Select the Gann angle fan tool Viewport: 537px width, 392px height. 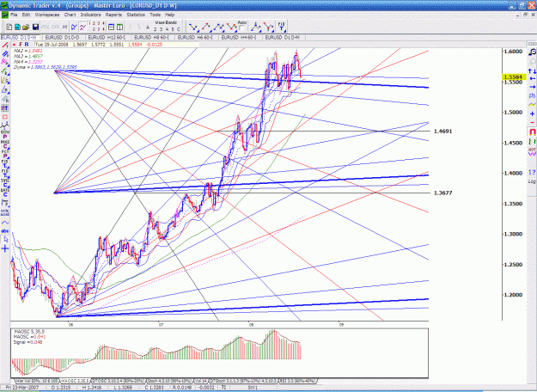pyautogui.click(x=5, y=79)
